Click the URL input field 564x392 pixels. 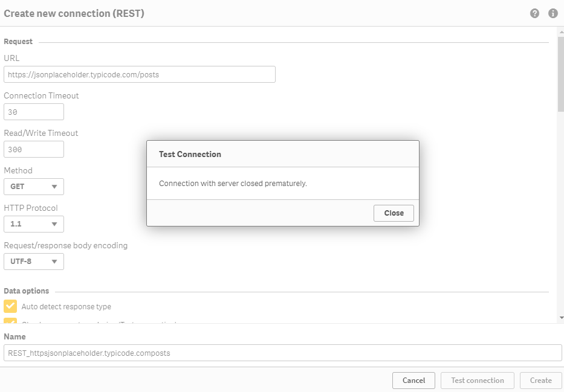[140, 74]
